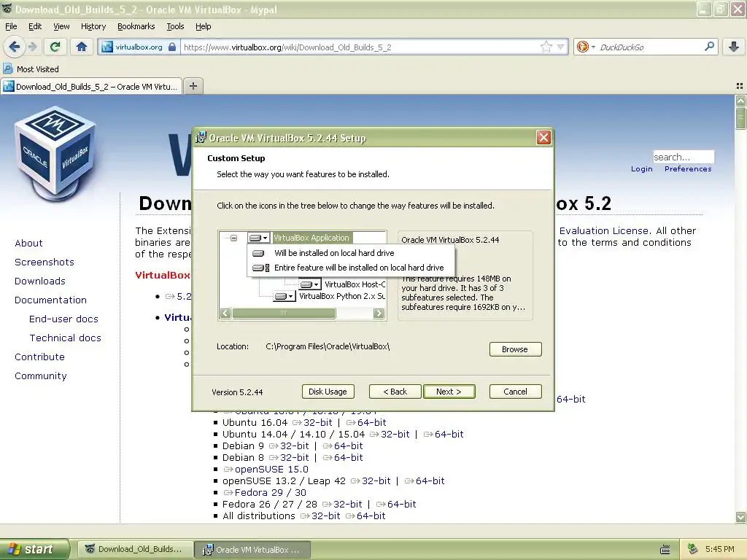747x560 pixels.
Task: Select the Download_Old_Builds_5_2 browser tab
Action: pos(91,86)
